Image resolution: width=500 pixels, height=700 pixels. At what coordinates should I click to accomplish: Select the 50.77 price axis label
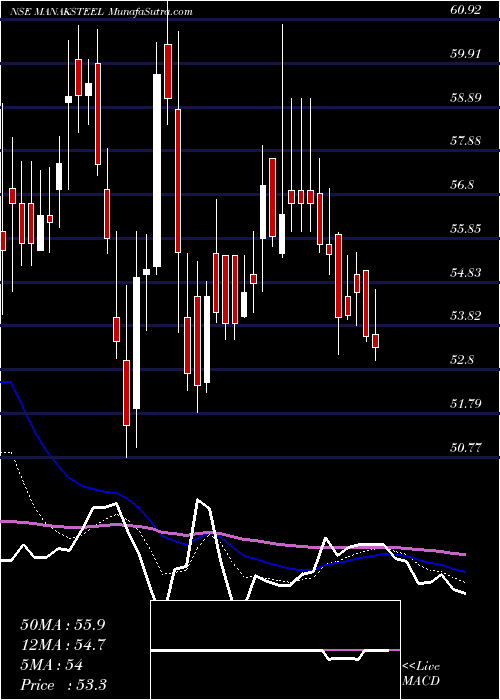[x=465, y=447]
